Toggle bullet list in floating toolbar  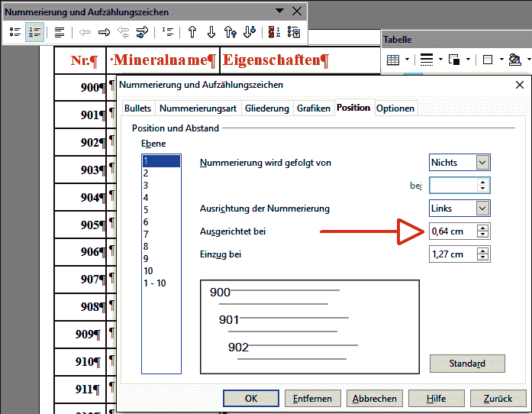point(15,32)
